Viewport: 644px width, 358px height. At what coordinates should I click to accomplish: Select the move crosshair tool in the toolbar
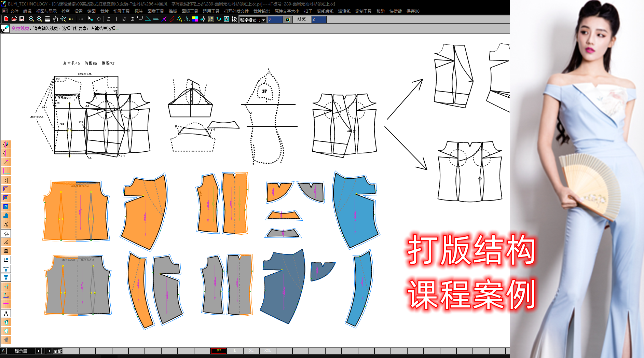[99, 19]
